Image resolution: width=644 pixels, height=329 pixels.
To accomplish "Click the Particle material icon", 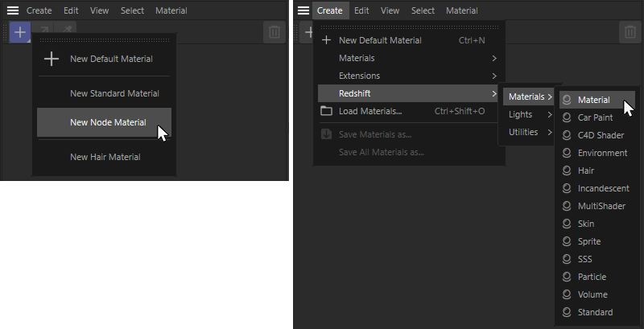I will coord(567,277).
